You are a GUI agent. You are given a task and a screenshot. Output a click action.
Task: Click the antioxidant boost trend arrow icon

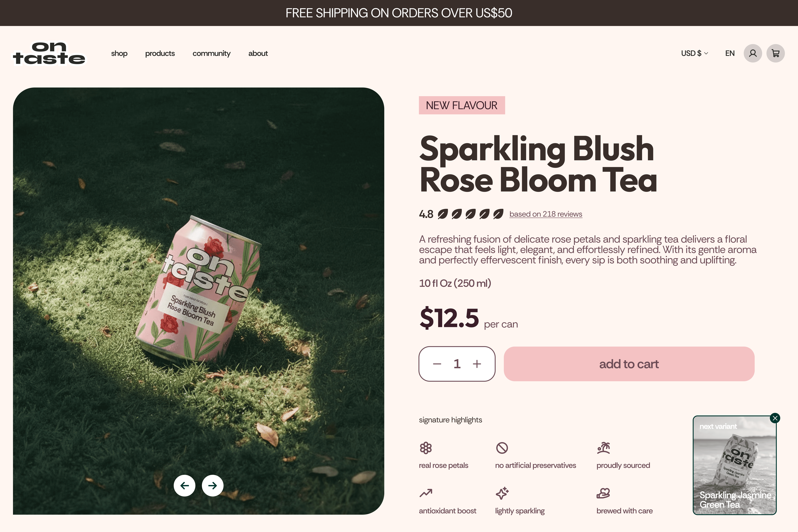pyautogui.click(x=426, y=493)
